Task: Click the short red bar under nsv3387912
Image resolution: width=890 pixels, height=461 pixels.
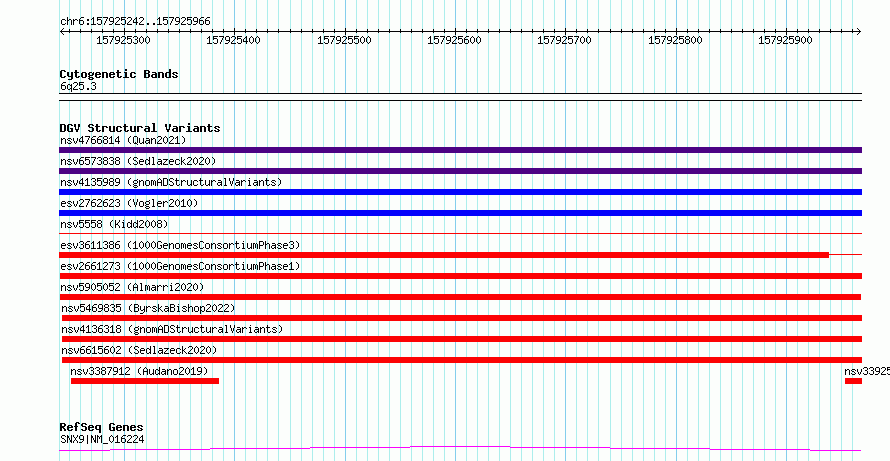Action: [x=145, y=381]
